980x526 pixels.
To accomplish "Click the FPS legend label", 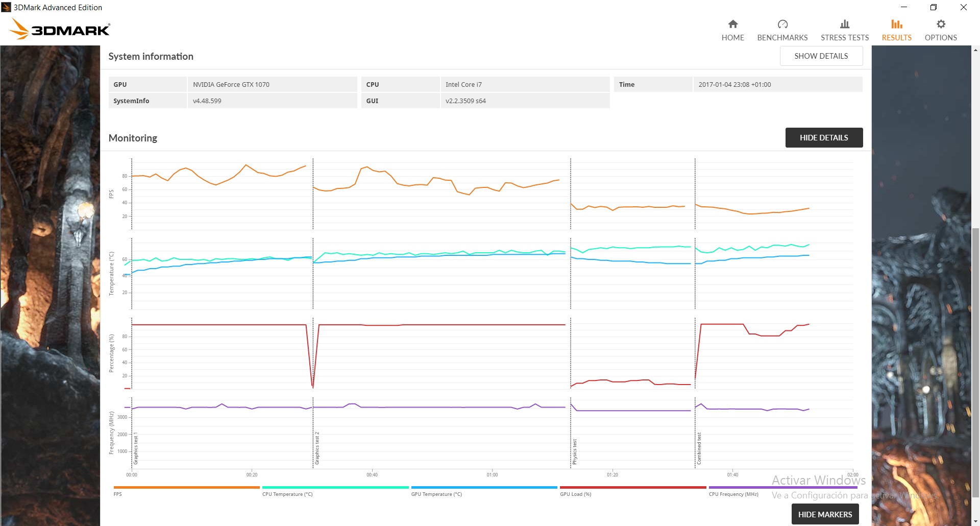I will click(x=117, y=494).
